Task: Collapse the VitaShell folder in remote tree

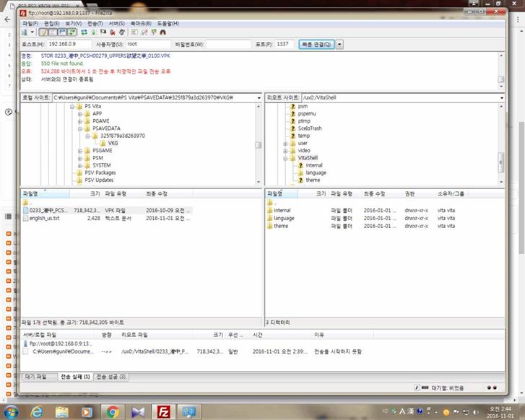Action: 285,158
